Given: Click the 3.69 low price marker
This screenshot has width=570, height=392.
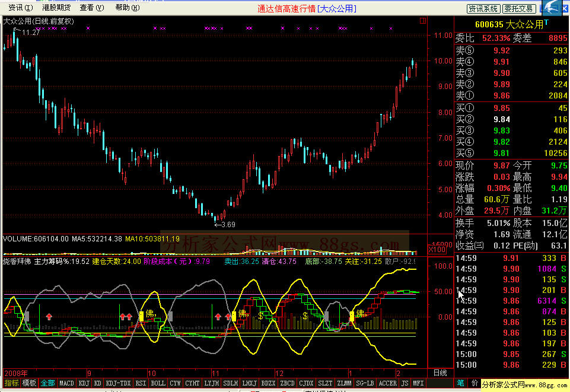Looking at the screenshot, I should point(228,225).
